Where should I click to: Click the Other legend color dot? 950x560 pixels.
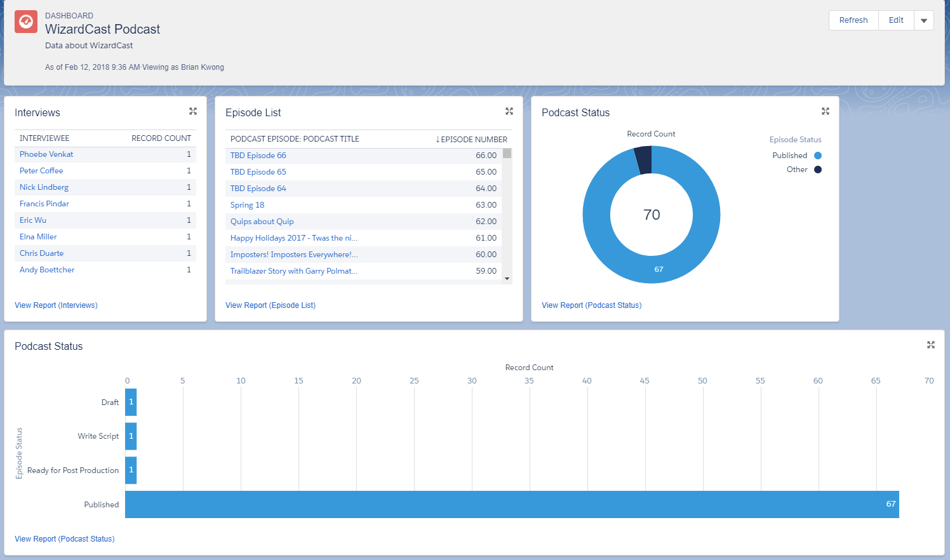pyautogui.click(x=818, y=170)
